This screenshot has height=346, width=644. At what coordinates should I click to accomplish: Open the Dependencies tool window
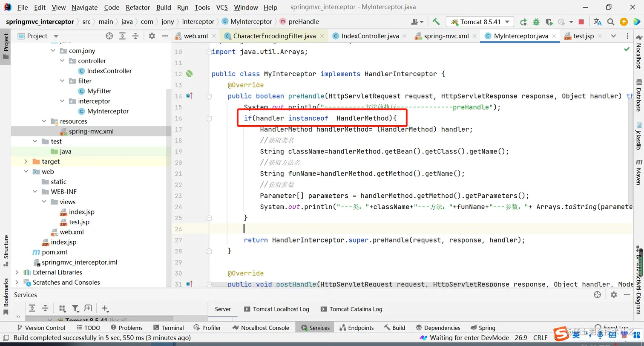438,328
